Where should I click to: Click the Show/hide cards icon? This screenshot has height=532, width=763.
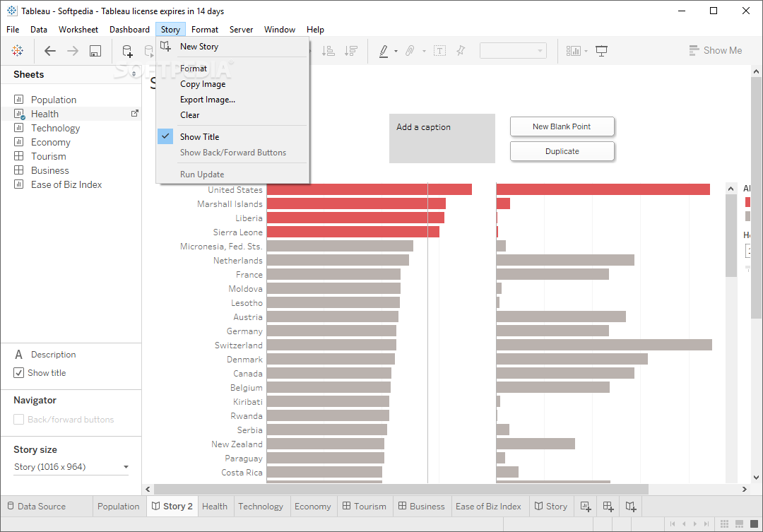pos(573,51)
